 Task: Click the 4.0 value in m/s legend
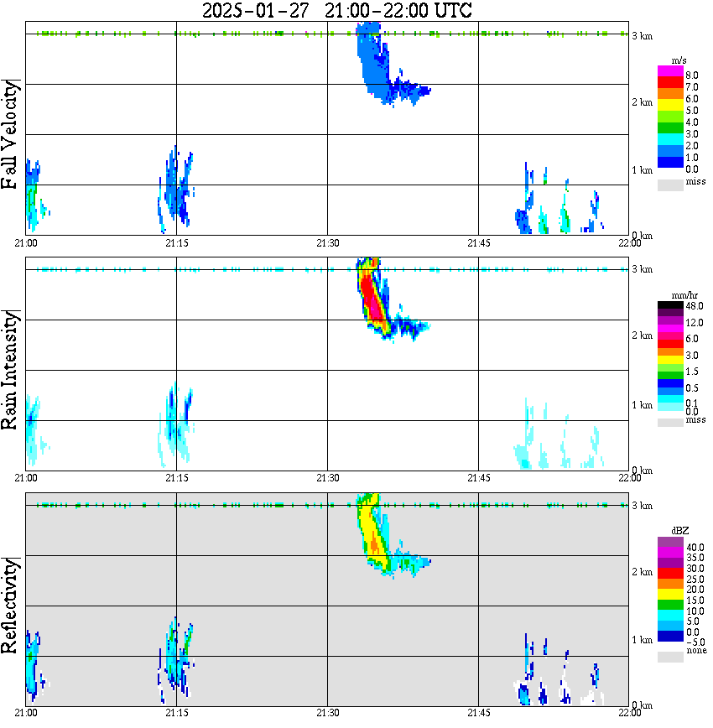pos(692,122)
